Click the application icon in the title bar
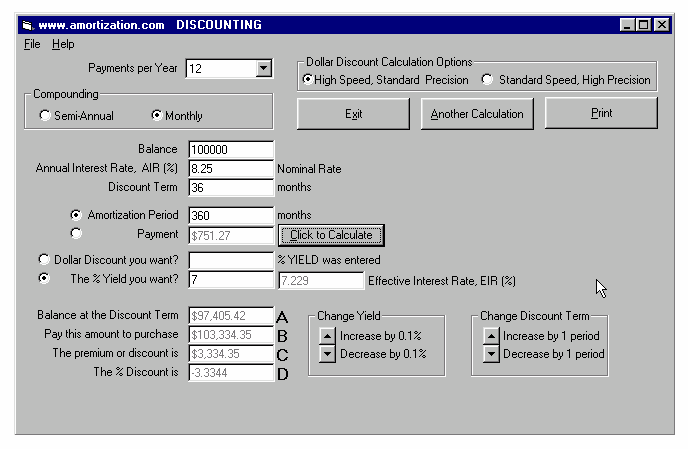This screenshot has width=688, height=449. tap(27, 25)
